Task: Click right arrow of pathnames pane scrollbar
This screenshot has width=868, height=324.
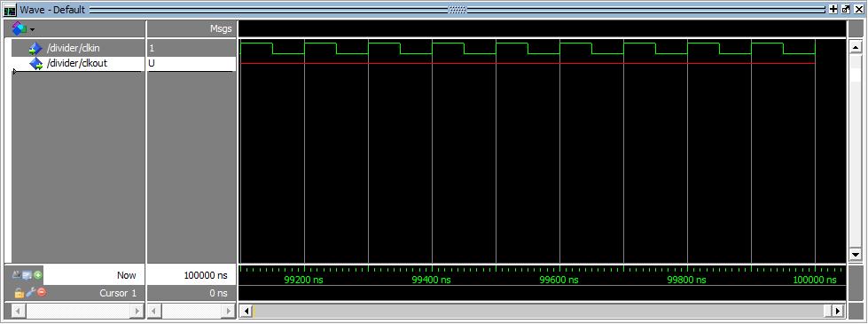Action: [137, 311]
